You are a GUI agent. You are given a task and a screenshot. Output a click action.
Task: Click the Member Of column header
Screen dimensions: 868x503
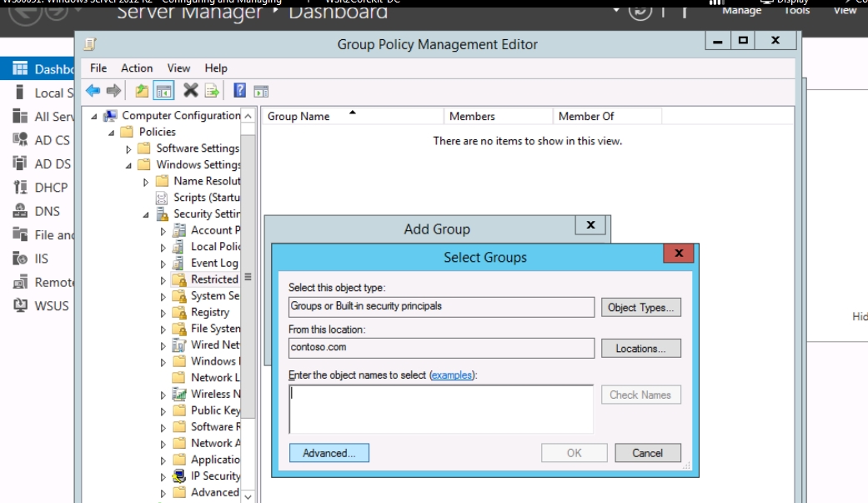607,116
